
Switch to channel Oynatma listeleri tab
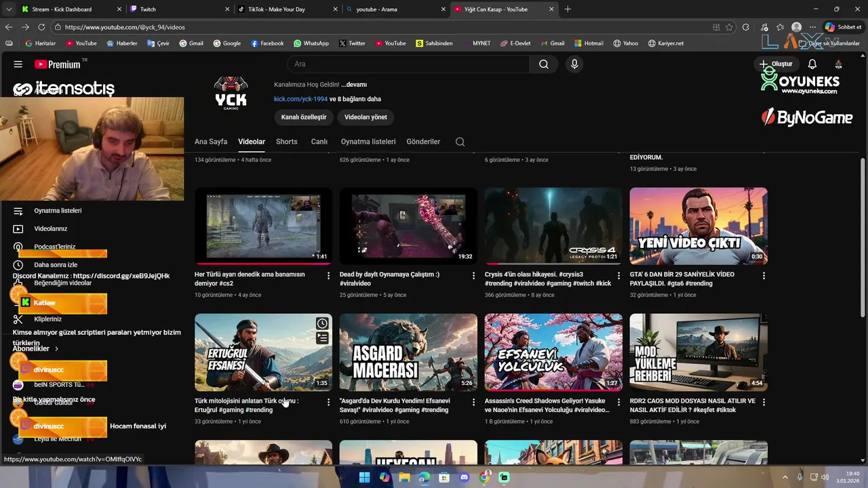(368, 142)
